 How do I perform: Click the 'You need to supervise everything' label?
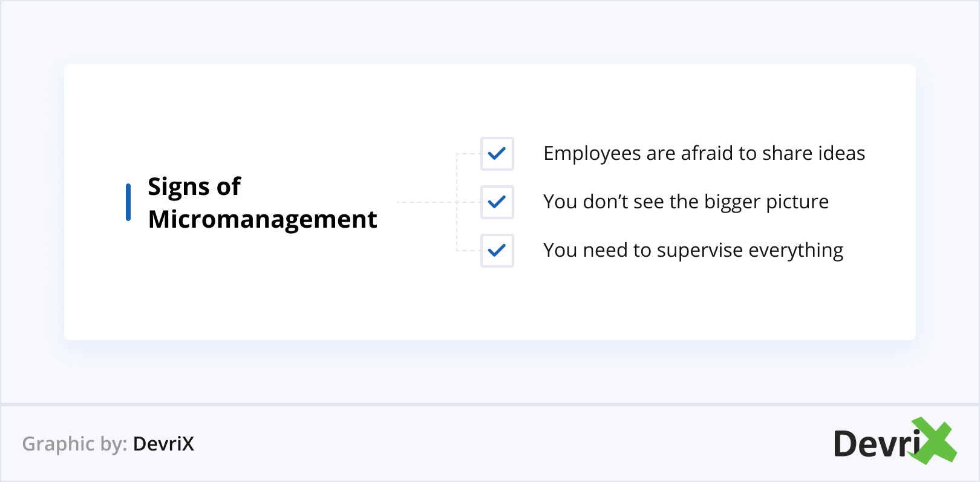(693, 251)
